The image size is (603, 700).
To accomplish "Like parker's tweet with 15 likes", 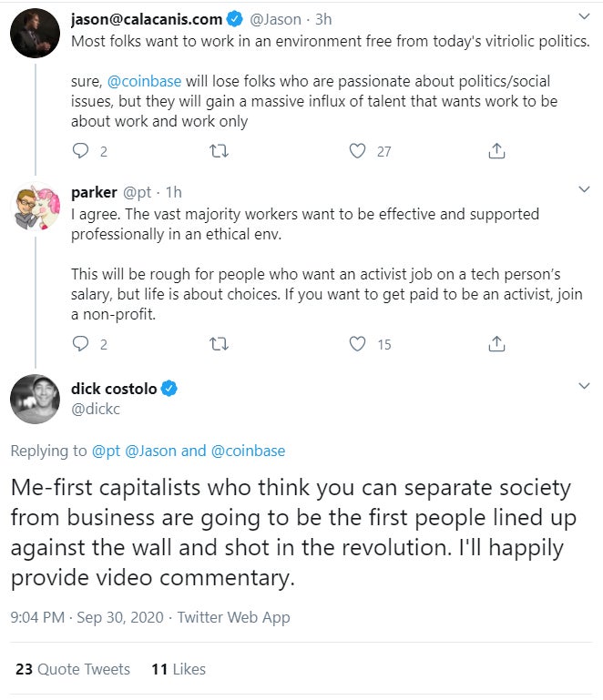I will tap(358, 343).
